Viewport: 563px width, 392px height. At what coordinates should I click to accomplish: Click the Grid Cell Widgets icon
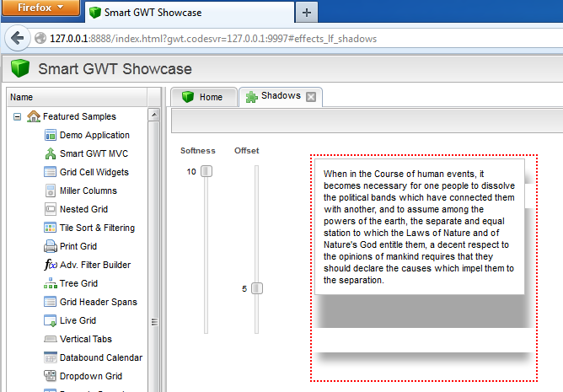click(x=51, y=172)
